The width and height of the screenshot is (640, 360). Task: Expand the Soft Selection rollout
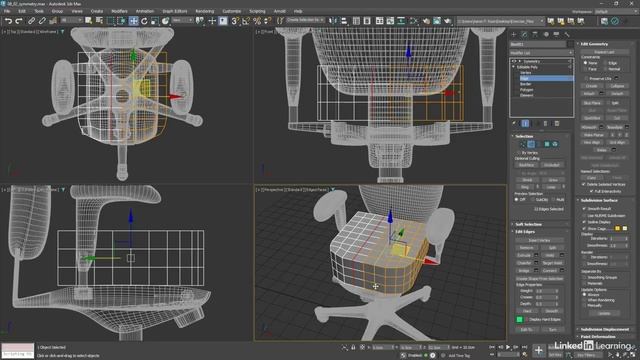click(528, 224)
